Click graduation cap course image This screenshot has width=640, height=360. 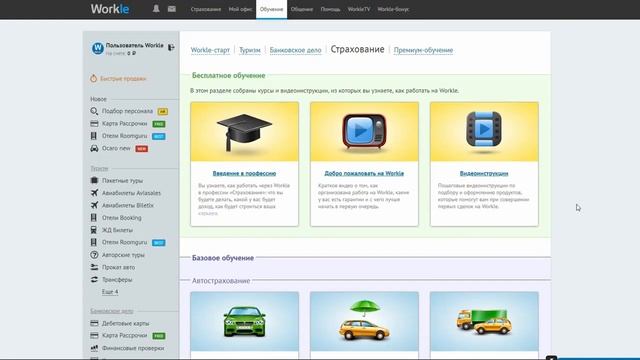(244, 131)
